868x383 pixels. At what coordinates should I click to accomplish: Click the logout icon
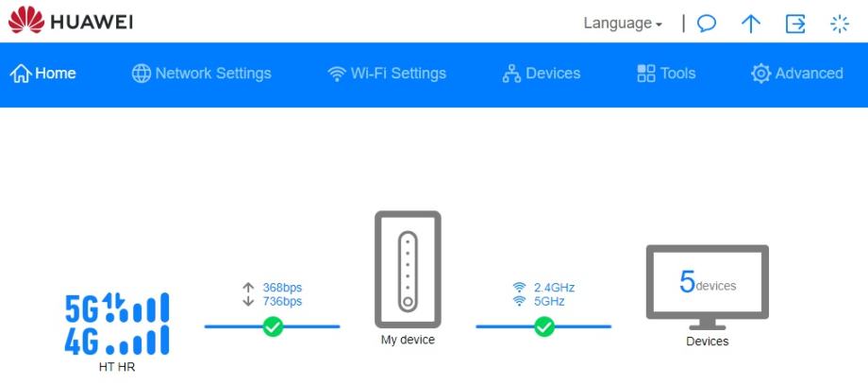(795, 24)
